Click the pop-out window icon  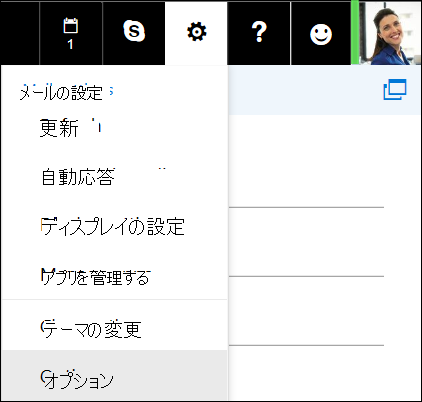(395, 89)
